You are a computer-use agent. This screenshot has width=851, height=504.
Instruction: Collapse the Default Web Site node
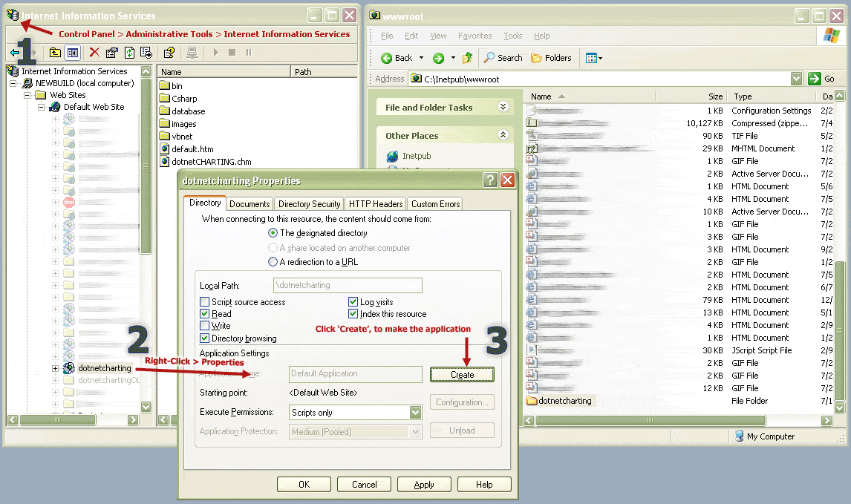[42, 107]
